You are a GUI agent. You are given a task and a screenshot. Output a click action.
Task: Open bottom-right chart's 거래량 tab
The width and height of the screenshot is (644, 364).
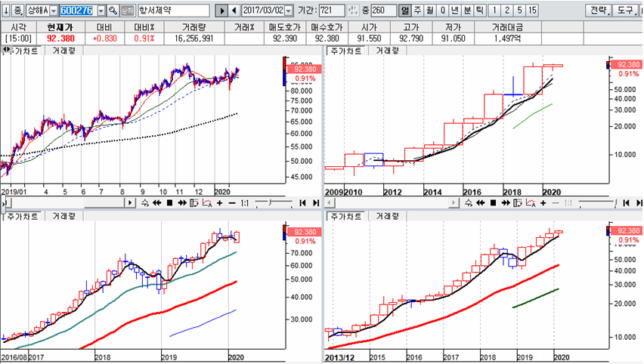tap(388, 216)
